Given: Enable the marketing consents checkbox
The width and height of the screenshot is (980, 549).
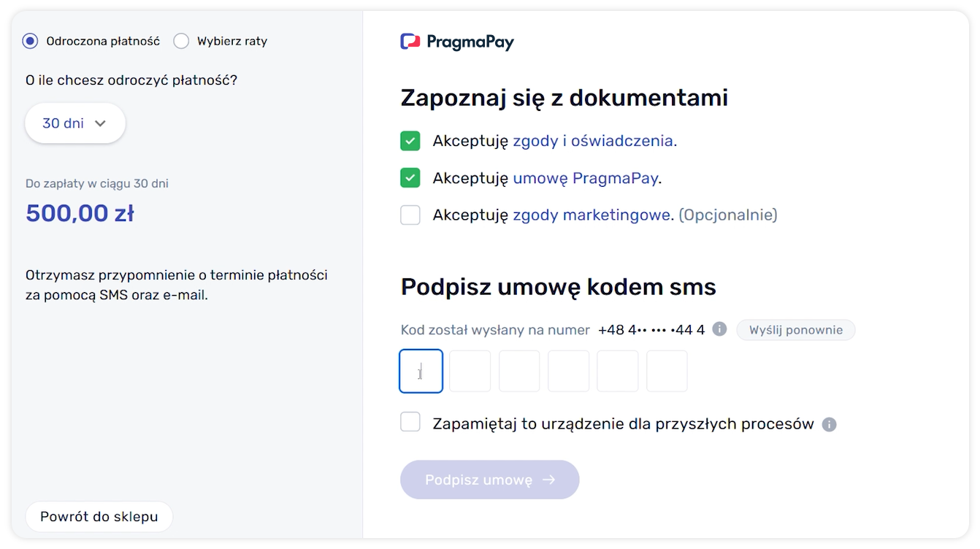Looking at the screenshot, I should pyautogui.click(x=410, y=215).
